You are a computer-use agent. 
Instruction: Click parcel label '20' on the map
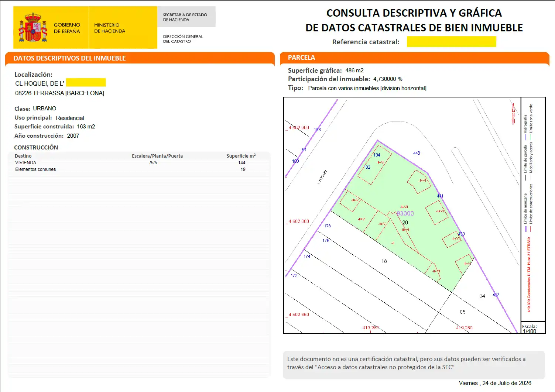click(x=405, y=223)
